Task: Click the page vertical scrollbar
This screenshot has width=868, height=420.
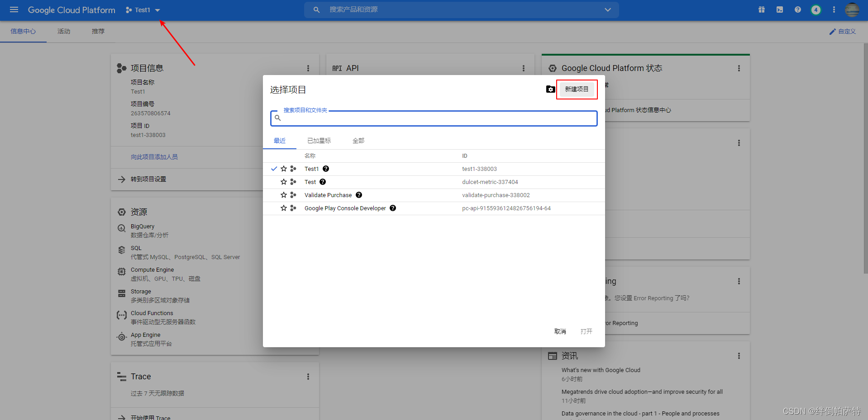Action: pyautogui.click(x=865, y=158)
